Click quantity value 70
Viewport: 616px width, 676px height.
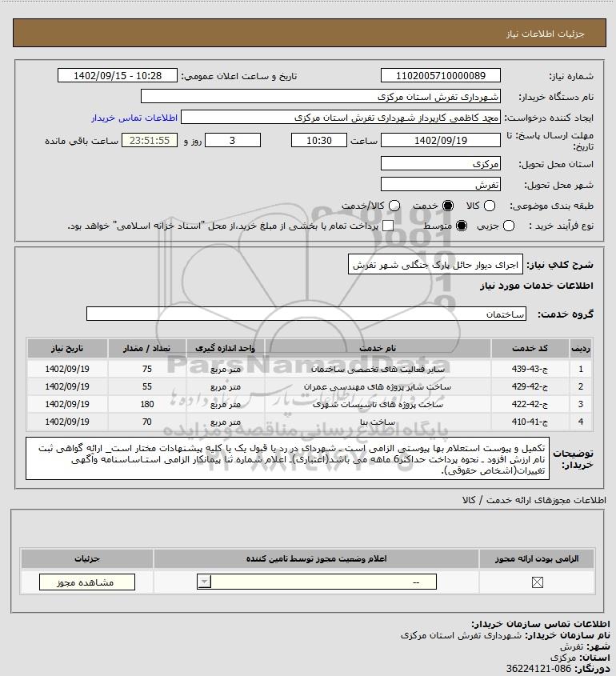click(147, 422)
